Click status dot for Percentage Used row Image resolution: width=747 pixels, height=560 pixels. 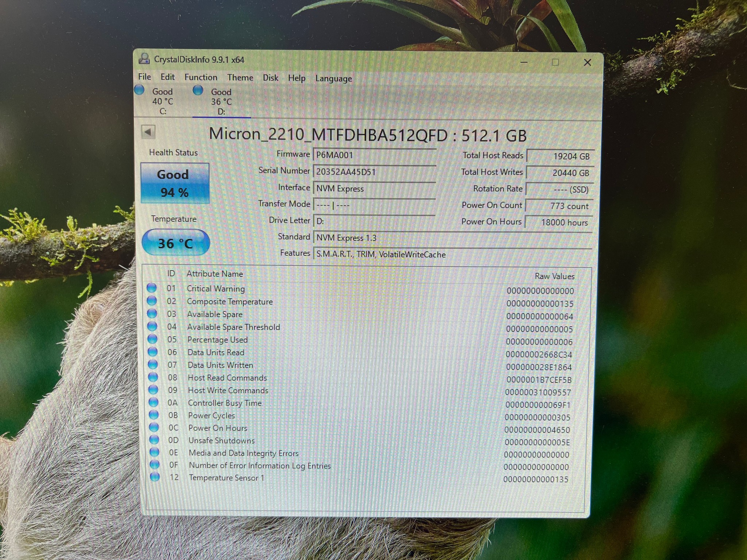coord(152,339)
